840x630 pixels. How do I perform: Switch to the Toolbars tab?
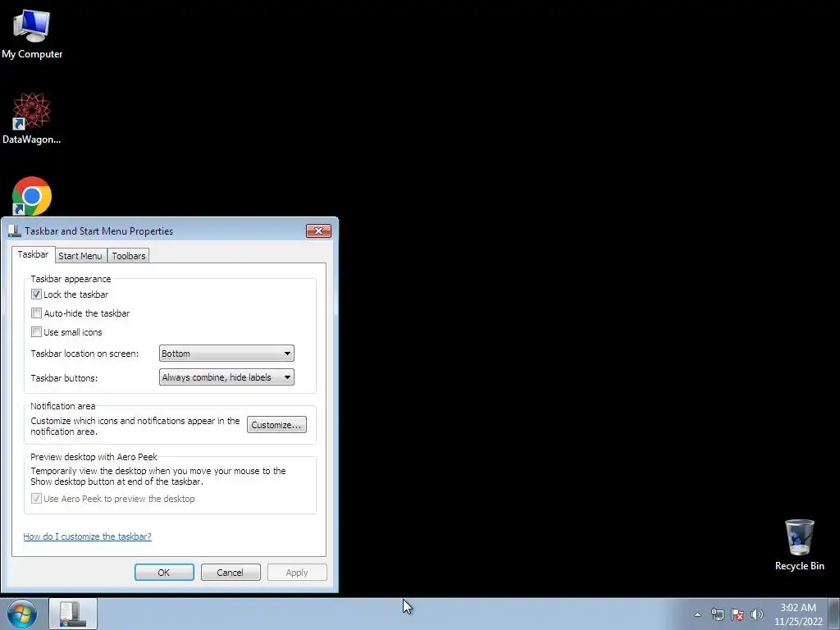129,256
